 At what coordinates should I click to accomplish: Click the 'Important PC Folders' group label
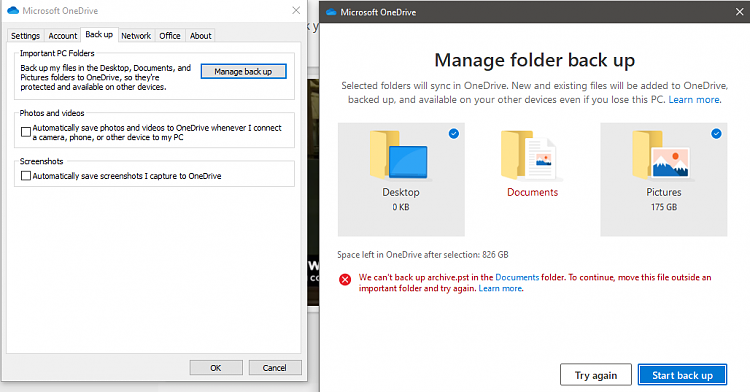57,53
